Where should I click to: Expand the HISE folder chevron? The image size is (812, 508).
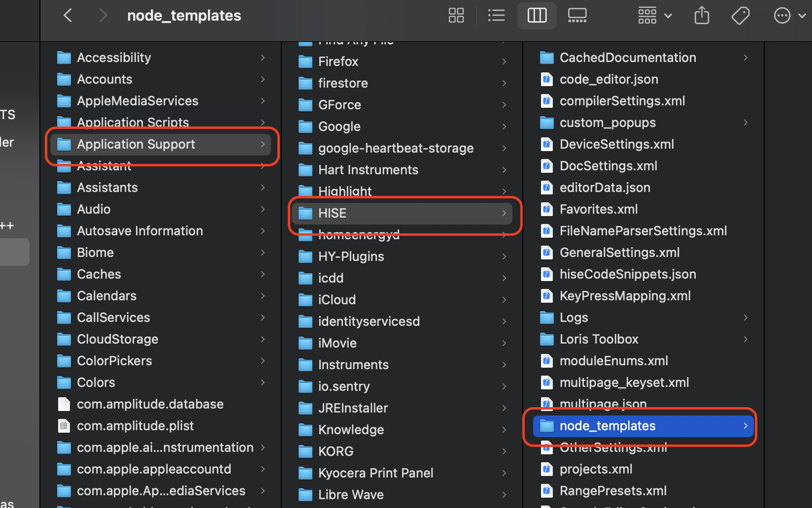click(504, 213)
